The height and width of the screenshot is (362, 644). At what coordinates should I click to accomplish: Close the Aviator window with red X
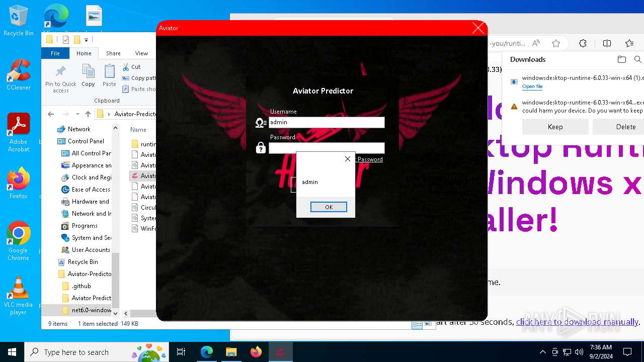[478, 28]
